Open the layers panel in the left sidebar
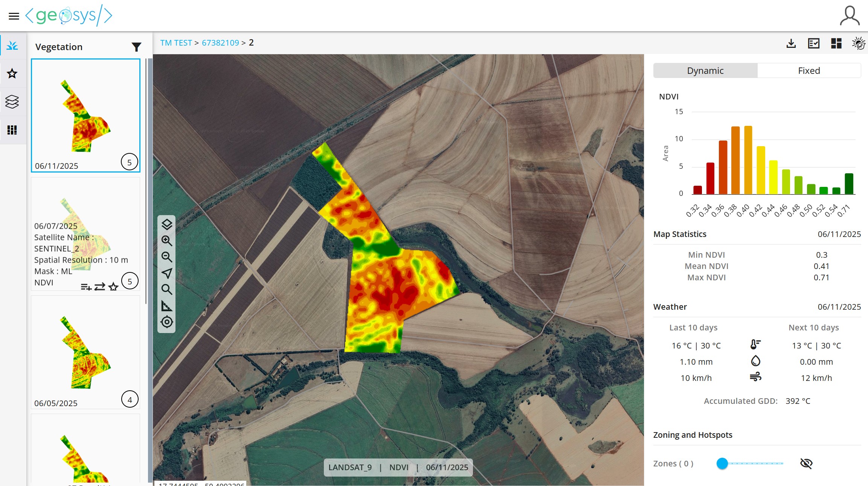The height and width of the screenshot is (486, 868). point(13,102)
